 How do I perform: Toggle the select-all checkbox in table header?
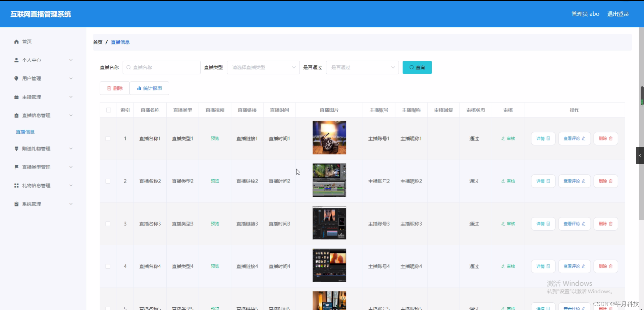(108, 110)
